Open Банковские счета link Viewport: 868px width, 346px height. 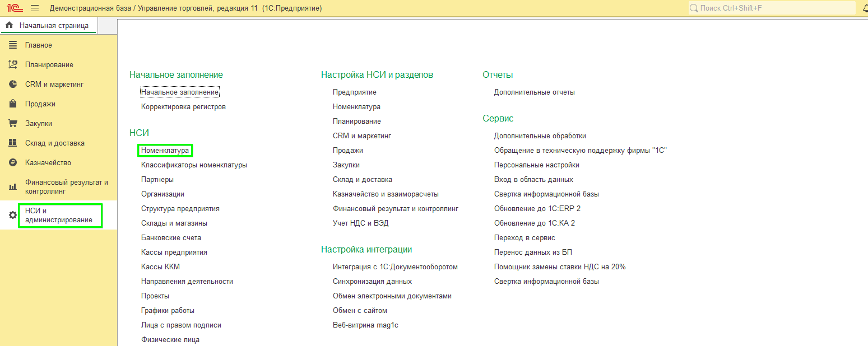click(171, 237)
